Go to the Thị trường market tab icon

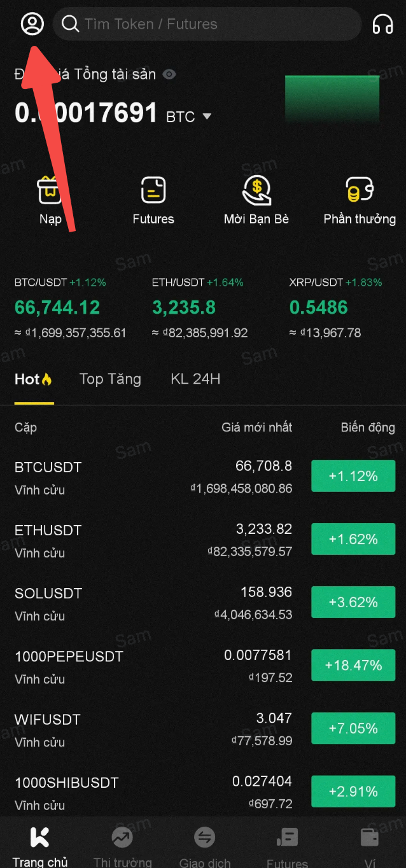pyautogui.click(x=122, y=837)
